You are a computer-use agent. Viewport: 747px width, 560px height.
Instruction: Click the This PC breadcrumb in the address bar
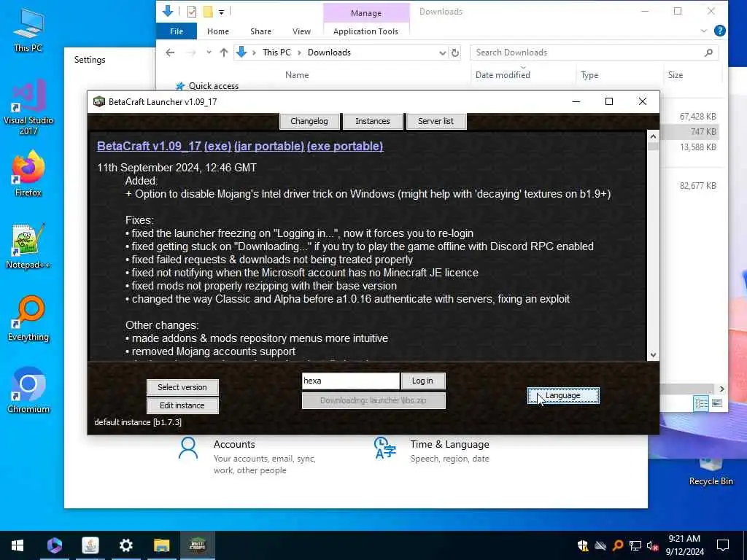coord(276,52)
